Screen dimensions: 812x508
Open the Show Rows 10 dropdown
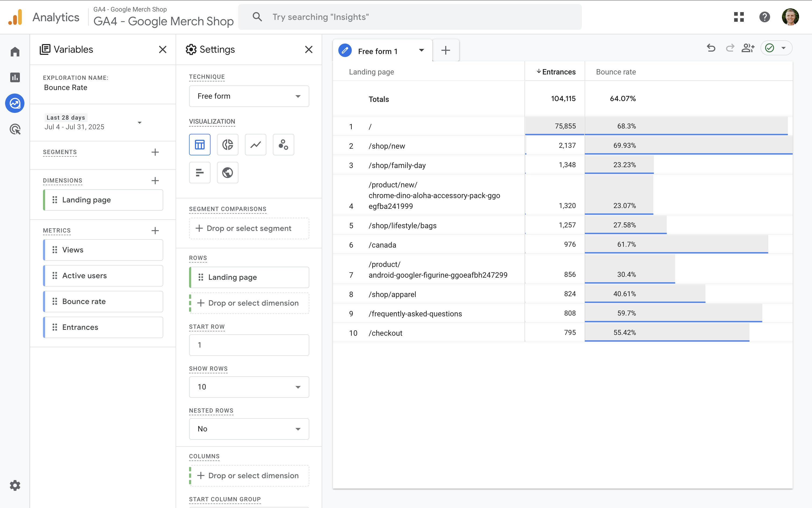tap(249, 387)
